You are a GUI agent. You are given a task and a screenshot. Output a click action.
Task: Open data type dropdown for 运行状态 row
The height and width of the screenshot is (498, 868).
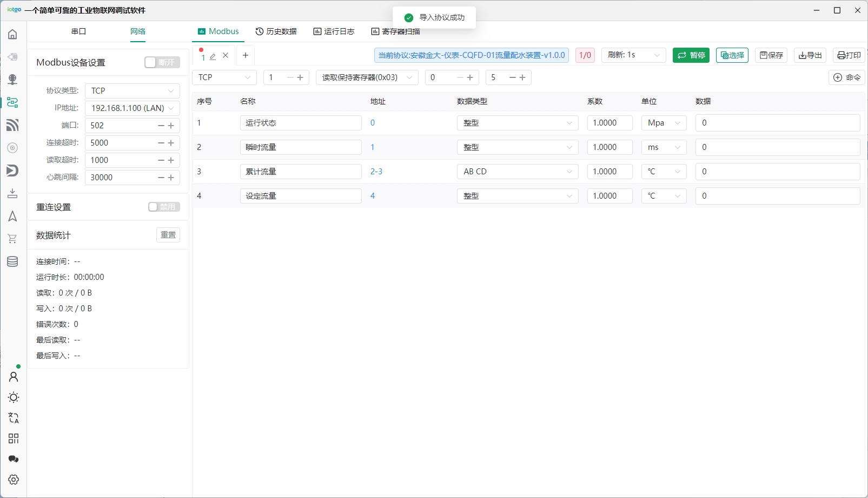tap(518, 123)
